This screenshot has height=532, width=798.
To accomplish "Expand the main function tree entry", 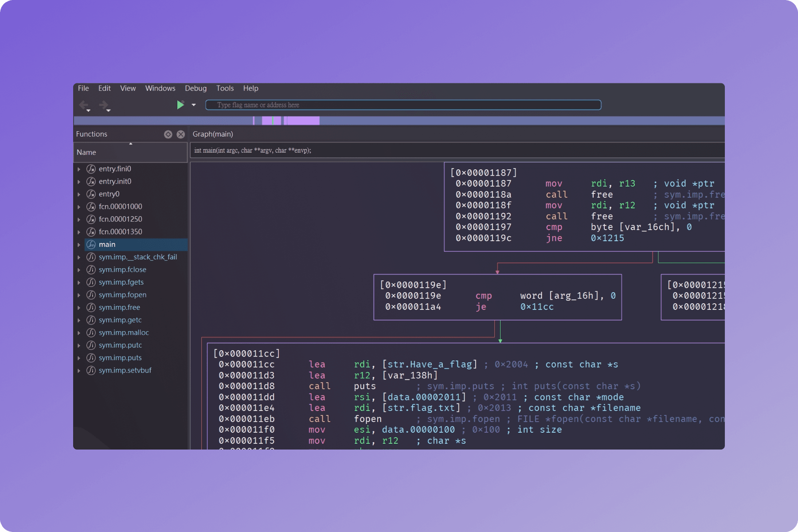I will pyautogui.click(x=79, y=245).
